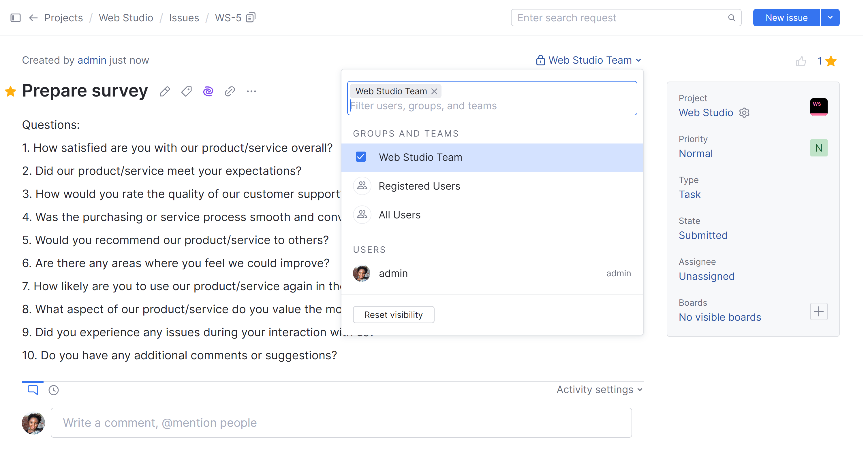
Task: Select the comments activity tab
Action: pyautogui.click(x=33, y=390)
